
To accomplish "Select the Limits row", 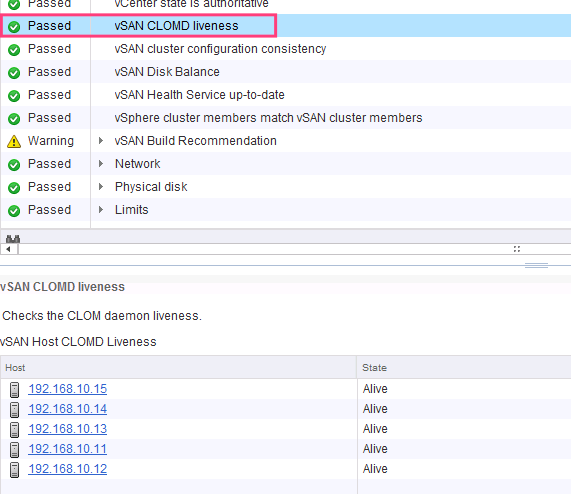I will [x=286, y=209].
